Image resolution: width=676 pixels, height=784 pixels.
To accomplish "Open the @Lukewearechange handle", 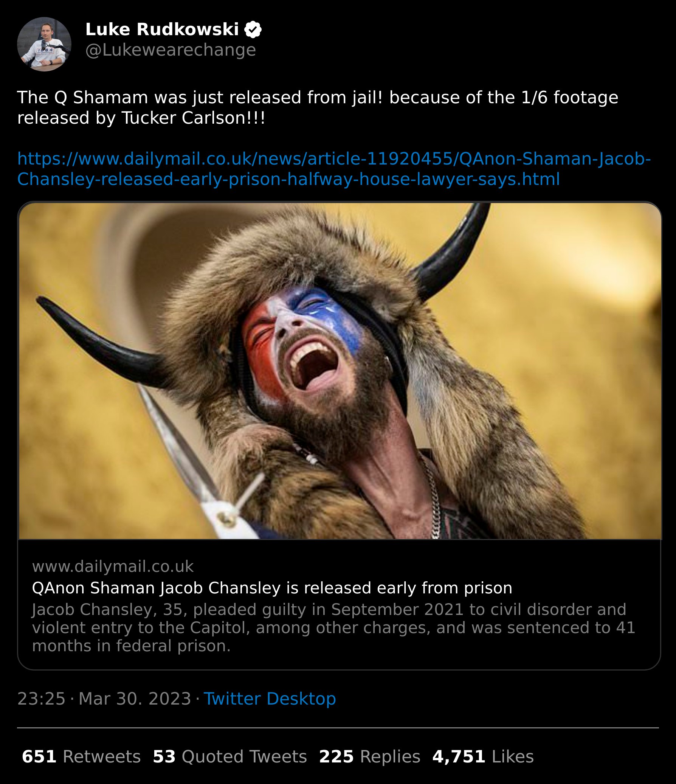I will pos(171,50).
